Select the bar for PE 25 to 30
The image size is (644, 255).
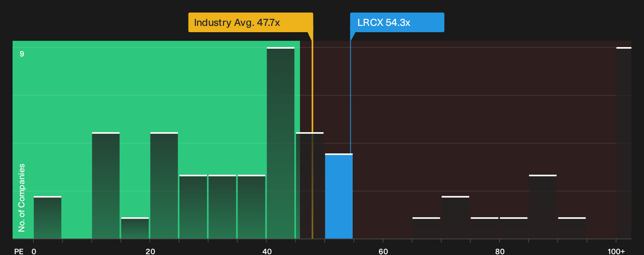193,207
